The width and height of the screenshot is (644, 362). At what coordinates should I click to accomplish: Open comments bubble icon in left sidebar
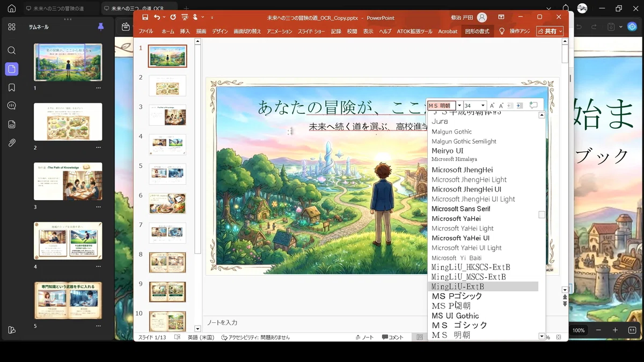coord(12,106)
